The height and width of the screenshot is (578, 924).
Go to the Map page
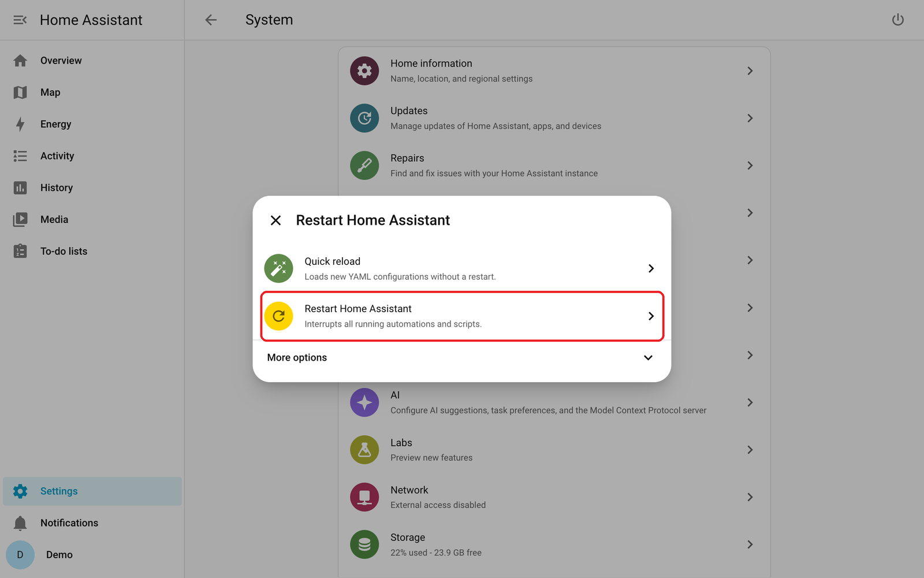point(92,92)
